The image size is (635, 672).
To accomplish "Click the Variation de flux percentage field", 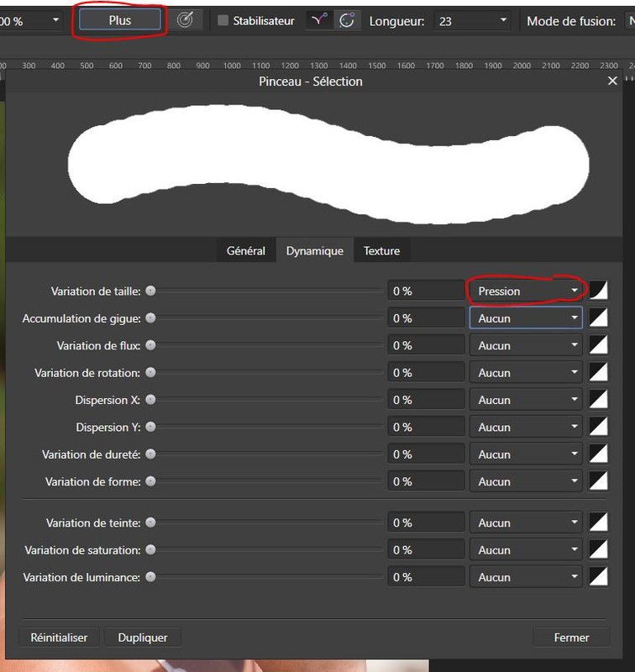I will [x=426, y=345].
